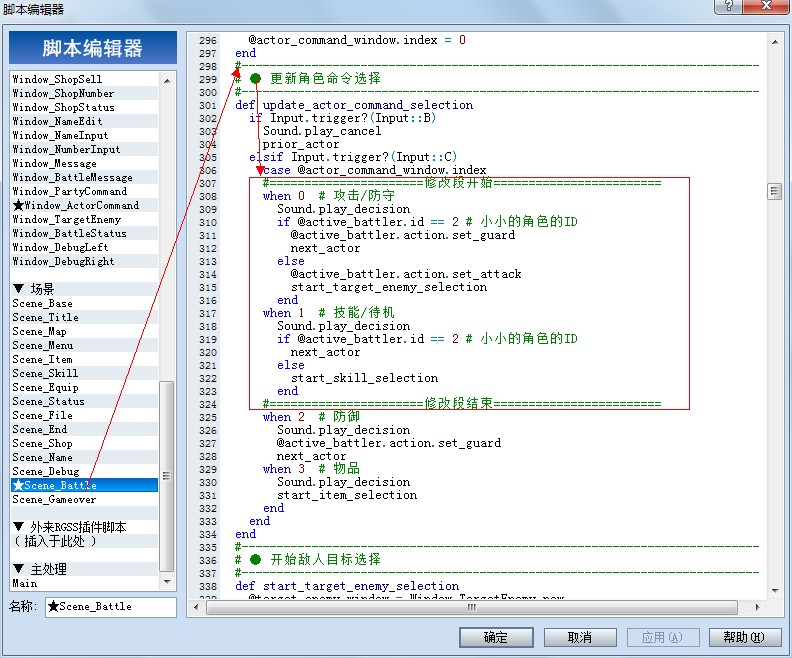This screenshot has width=792, height=658.
Task: Select the ▼ 主处理 section header
Action: coord(84,569)
